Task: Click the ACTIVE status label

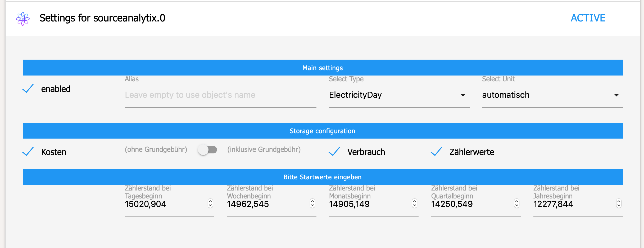Action: (x=588, y=18)
